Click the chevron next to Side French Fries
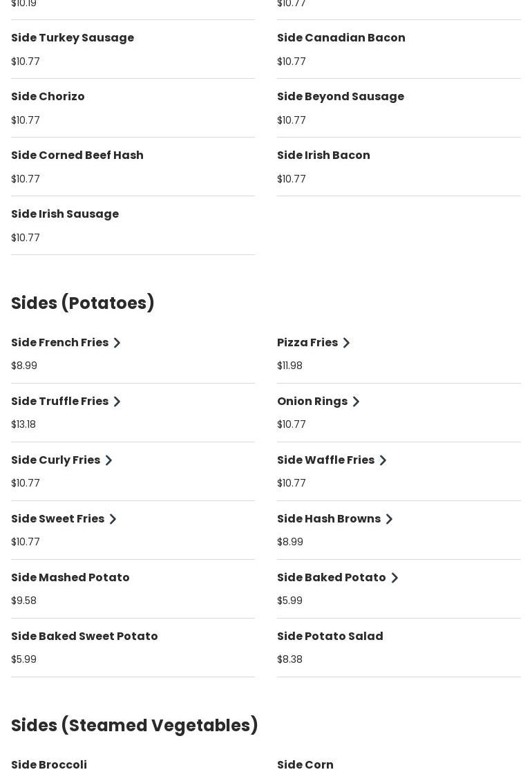 tap(117, 343)
